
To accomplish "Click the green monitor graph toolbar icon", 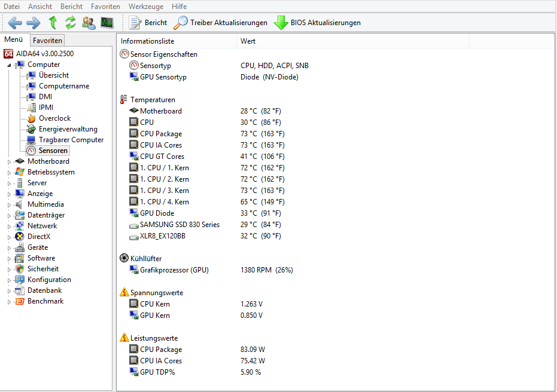I will [107, 23].
